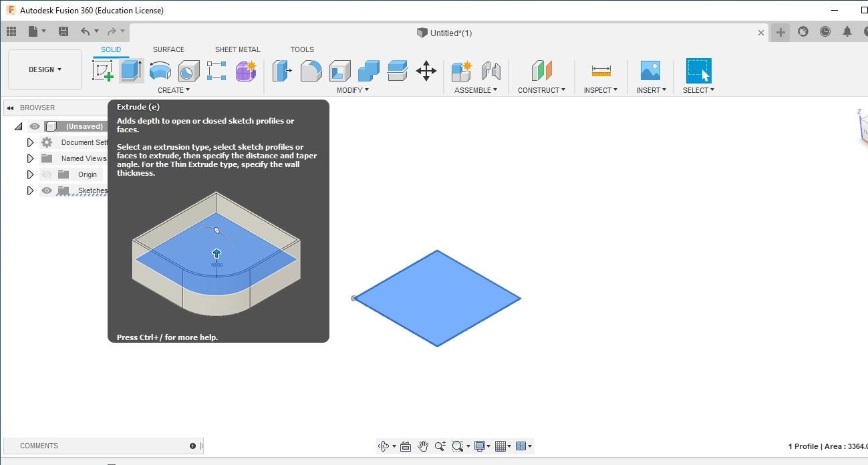Image resolution: width=868 pixels, height=465 pixels.
Task: Select the Zoom Window fit icon
Action: click(x=458, y=446)
